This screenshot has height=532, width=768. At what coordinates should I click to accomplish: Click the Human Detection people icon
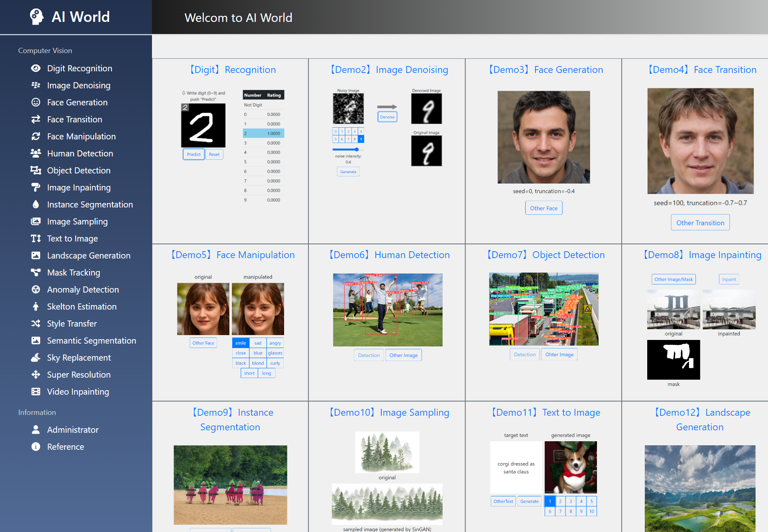point(36,153)
